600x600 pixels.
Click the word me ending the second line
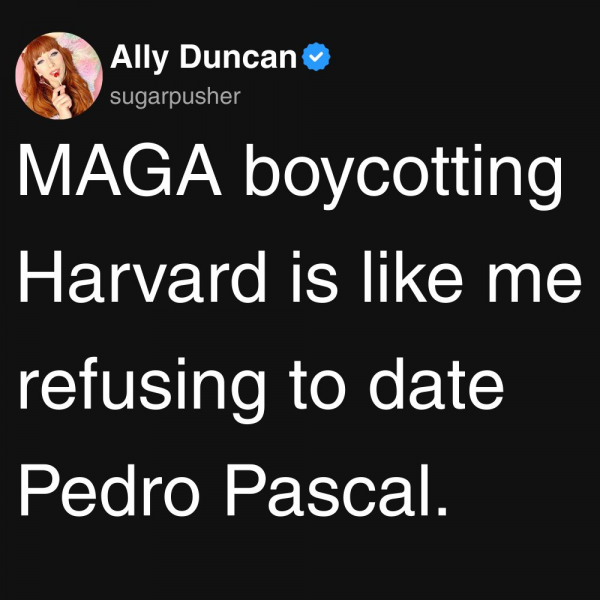pos(535,284)
